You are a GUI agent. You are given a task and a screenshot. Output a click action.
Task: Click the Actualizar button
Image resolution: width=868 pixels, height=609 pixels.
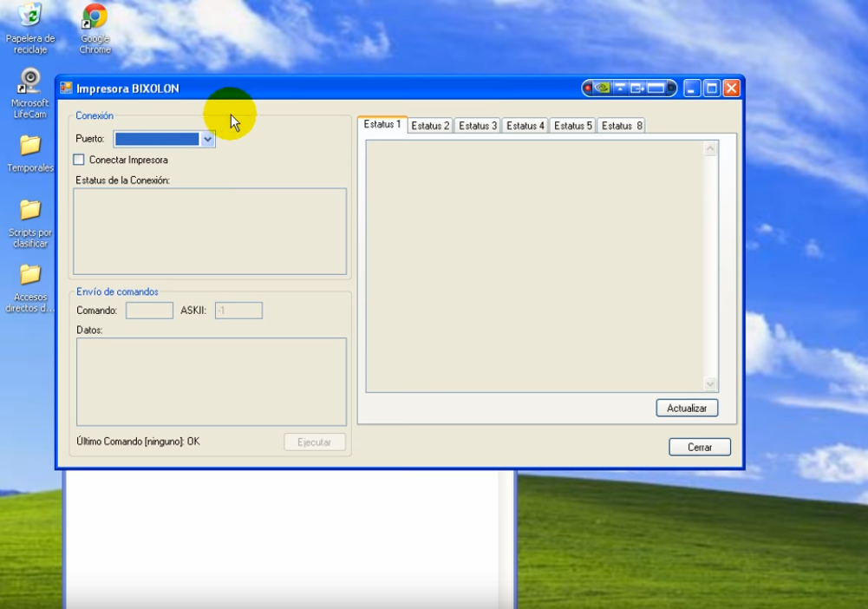(x=687, y=408)
